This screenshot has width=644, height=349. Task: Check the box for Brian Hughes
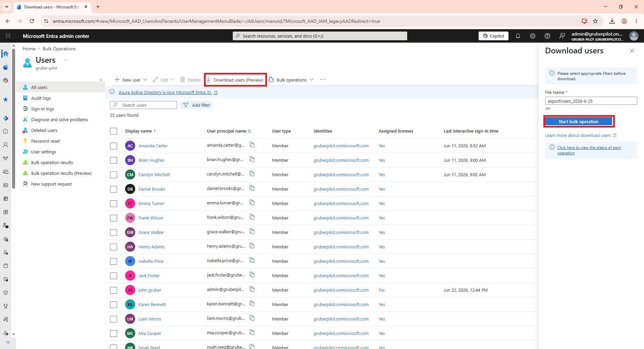[x=114, y=160]
